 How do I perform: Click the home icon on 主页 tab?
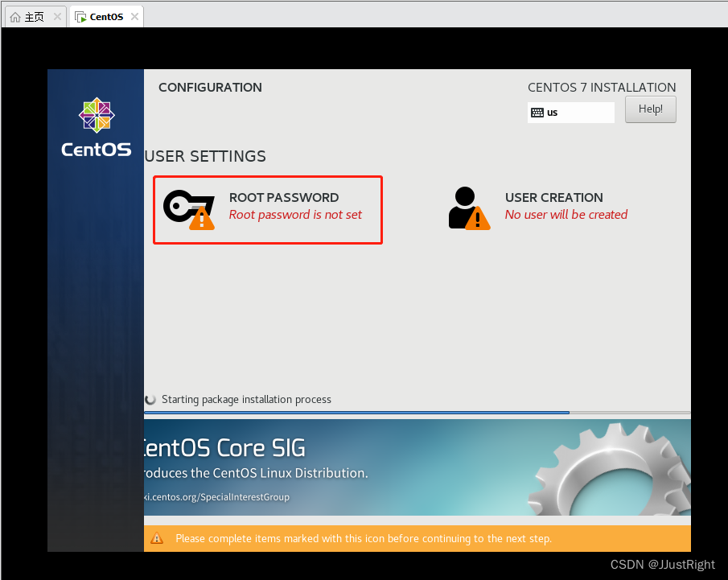(x=15, y=17)
